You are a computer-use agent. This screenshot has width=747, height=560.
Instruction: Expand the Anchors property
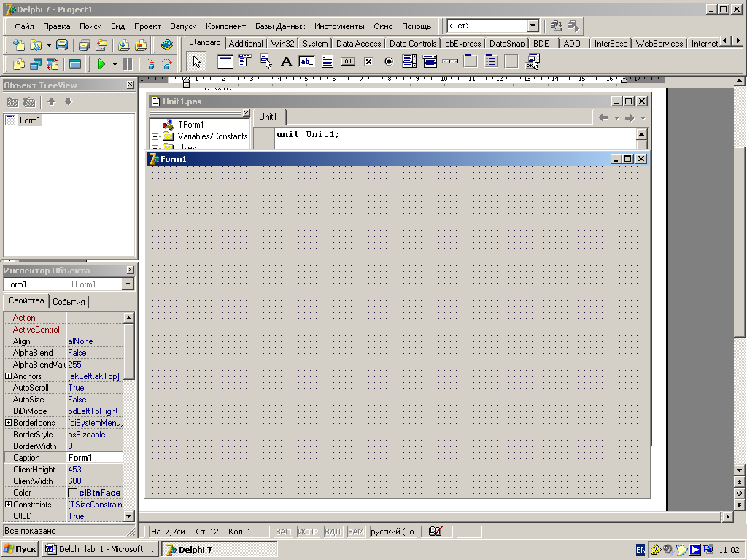point(8,376)
